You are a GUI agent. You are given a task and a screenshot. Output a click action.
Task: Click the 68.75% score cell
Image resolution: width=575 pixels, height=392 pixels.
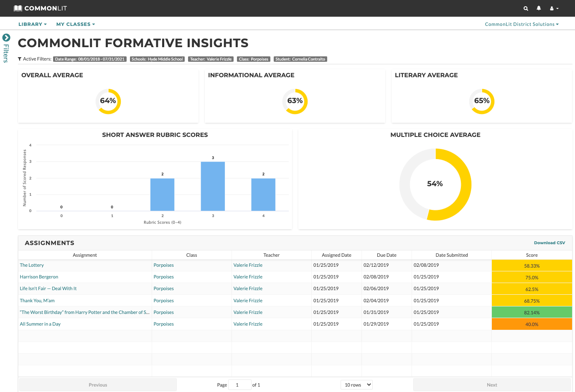[x=532, y=301]
